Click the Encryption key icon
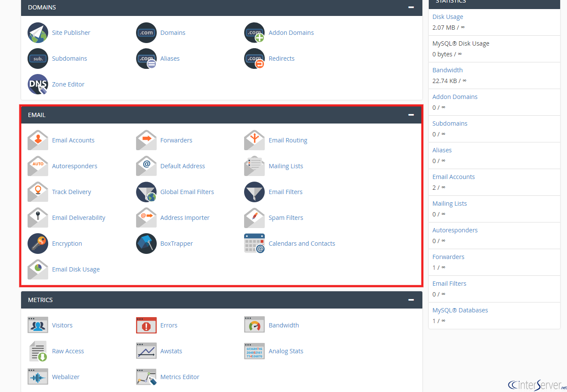567x392 pixels. pos(38,244)
